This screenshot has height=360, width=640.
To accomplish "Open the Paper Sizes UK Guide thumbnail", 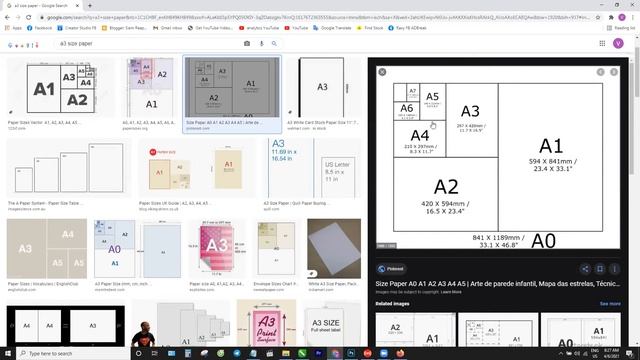I will point(197,168).
